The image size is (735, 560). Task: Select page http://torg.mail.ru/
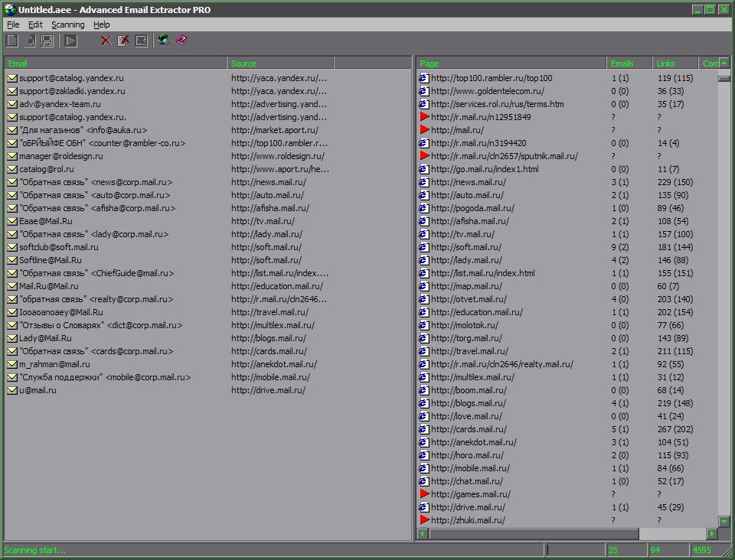click(x=466, y=339)
